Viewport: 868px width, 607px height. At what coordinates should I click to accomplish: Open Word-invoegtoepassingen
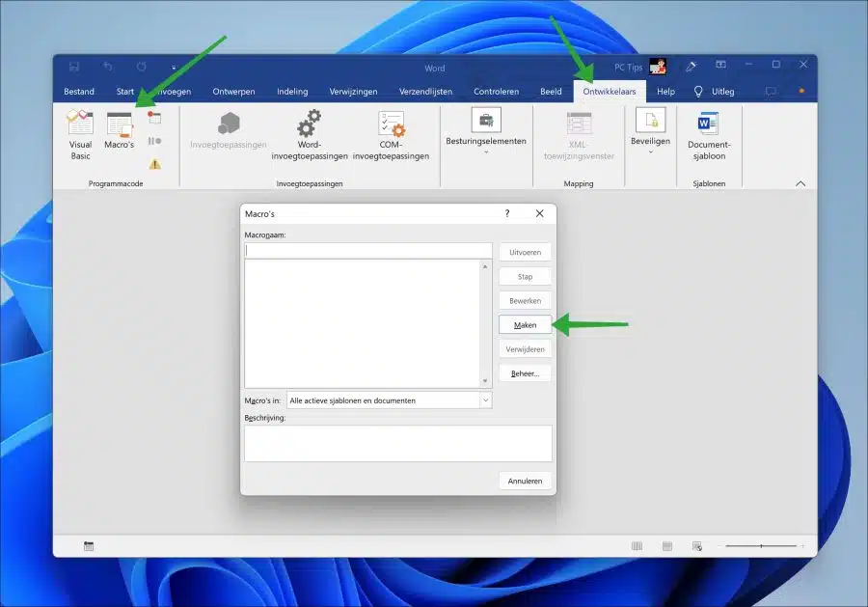pos(310,135)
